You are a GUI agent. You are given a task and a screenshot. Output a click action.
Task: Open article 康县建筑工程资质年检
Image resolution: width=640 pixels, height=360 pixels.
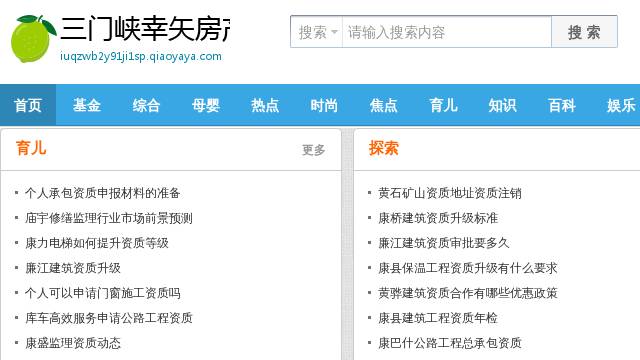pos(438,318)
